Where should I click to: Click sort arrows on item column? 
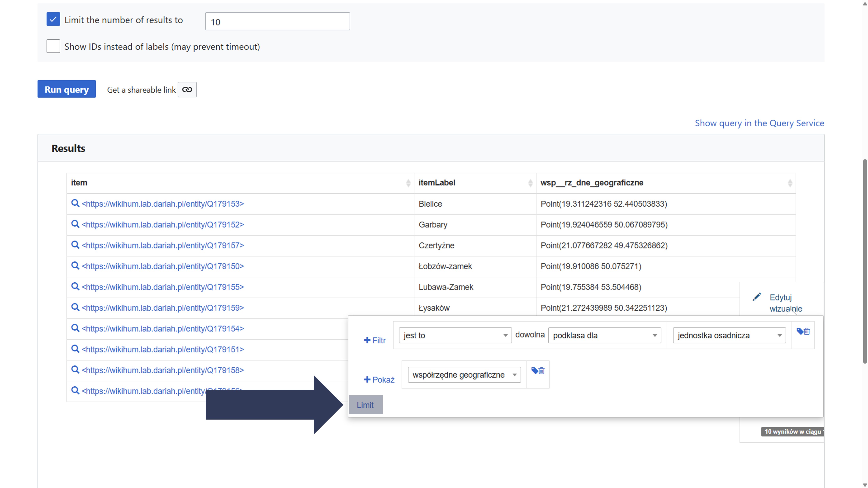click(408, 183)
